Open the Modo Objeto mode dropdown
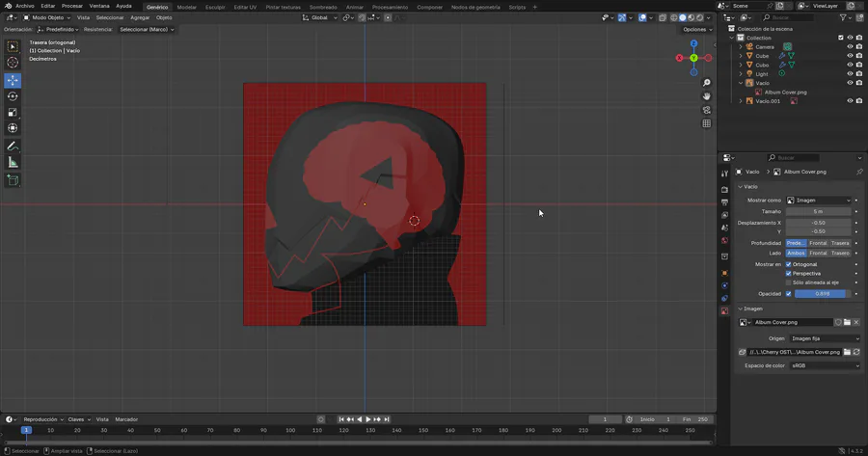868x456 pixels. (x=47, y=17)
